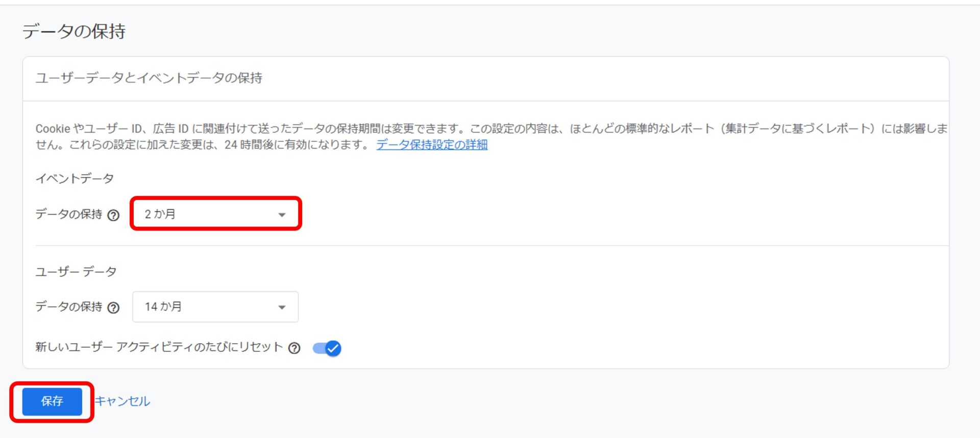Click the 保存 button
This screenshot has height=438, width=980.
[52, 401]
